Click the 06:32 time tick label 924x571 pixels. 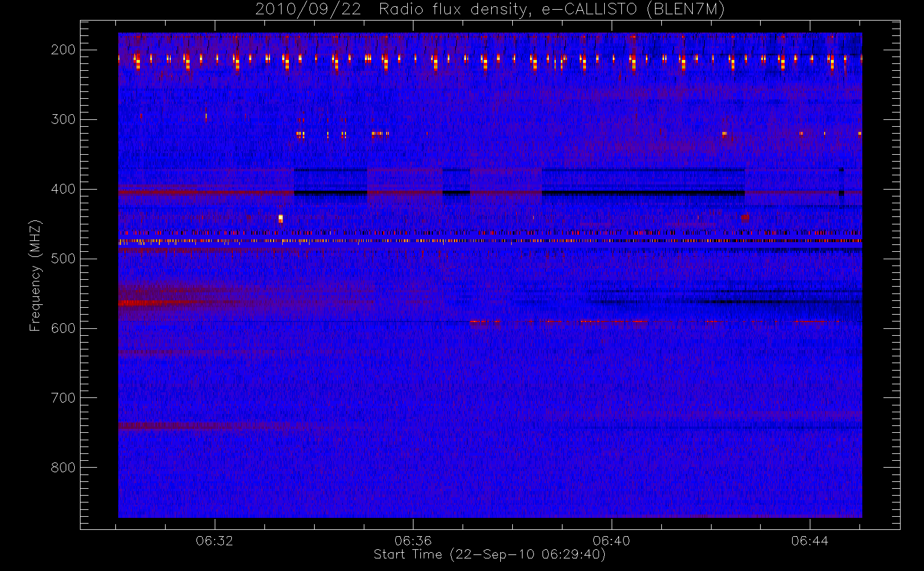click(215, 541)
